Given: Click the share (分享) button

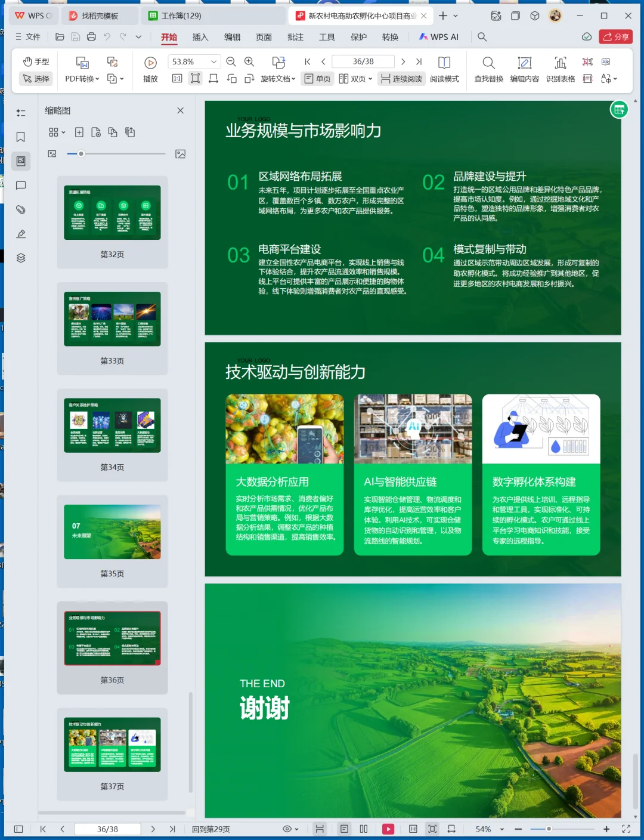Looking at the screenshot, I should 616,37.
